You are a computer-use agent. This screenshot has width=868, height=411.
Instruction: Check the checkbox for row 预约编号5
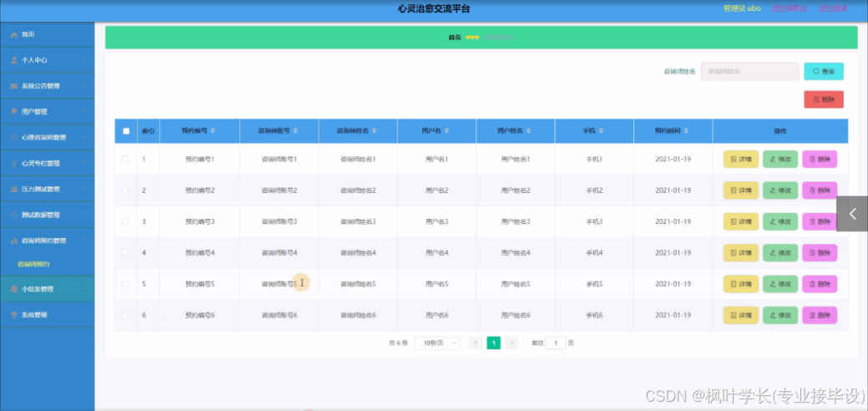[x=126, y=284]
